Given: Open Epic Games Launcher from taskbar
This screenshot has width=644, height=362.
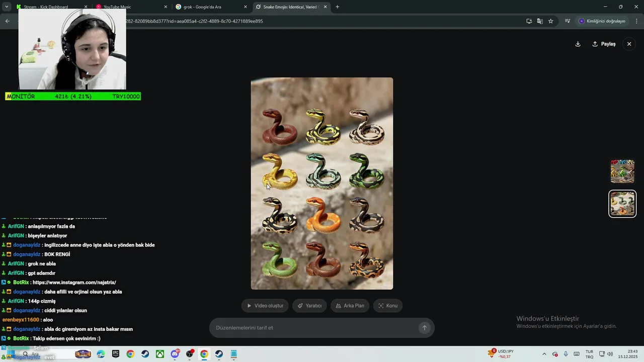Looking at the screenshot, I should tap(116, 354).
